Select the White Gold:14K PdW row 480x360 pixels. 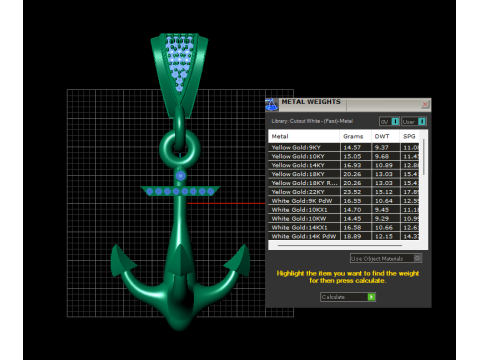[344, 236]
